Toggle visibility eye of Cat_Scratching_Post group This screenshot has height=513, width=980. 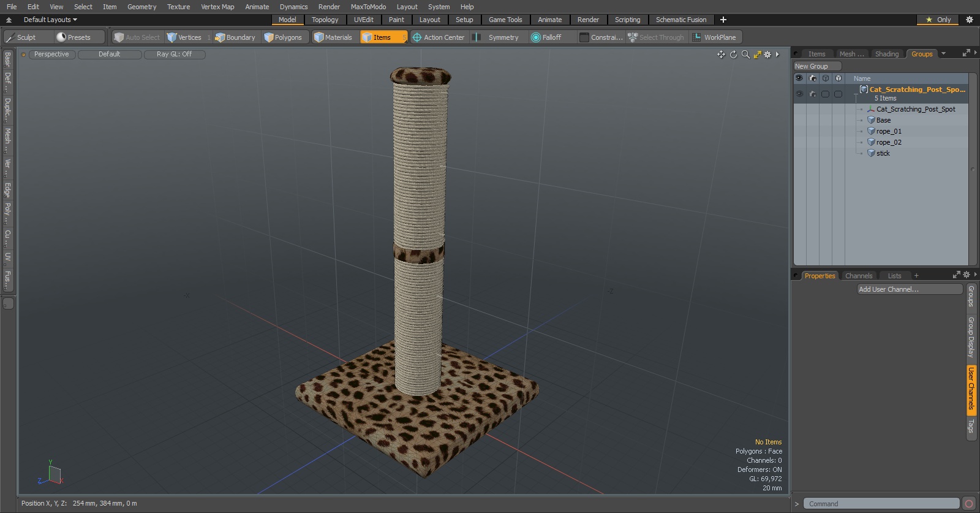coord(799,94)
